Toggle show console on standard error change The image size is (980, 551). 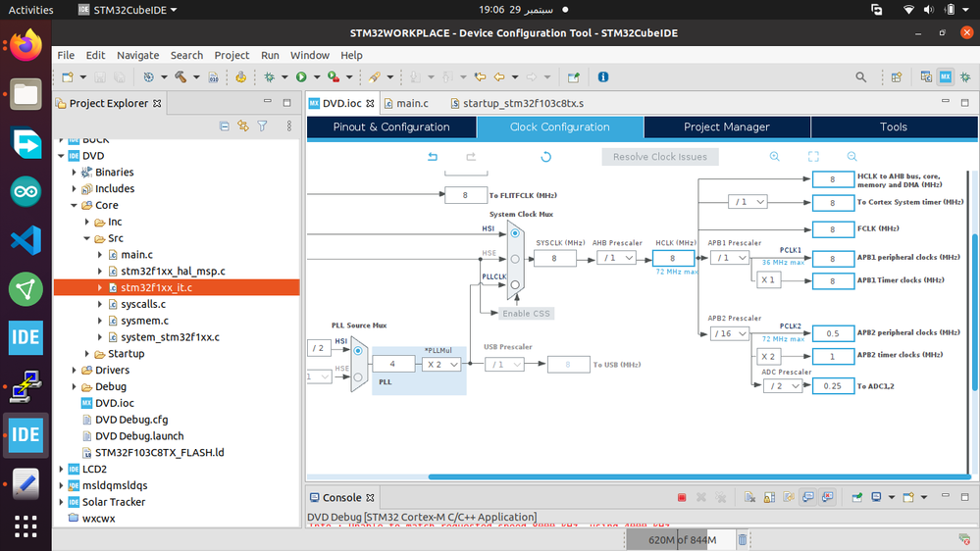[828, 497]
